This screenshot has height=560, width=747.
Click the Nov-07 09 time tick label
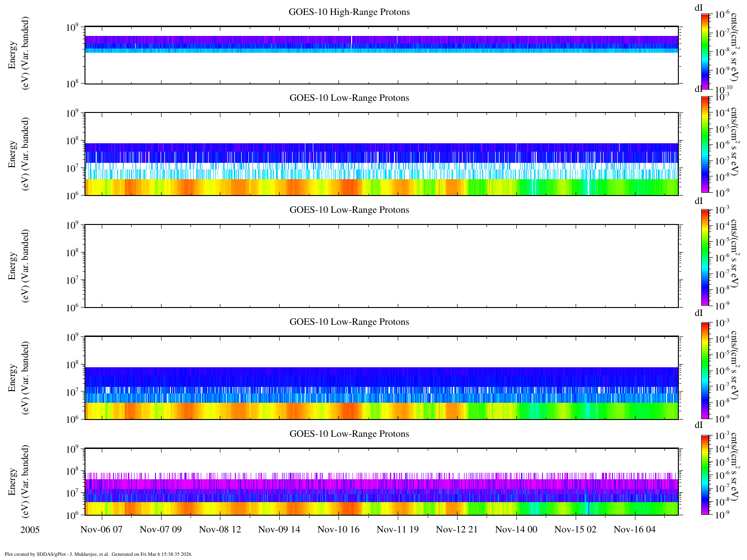point(161,529)
